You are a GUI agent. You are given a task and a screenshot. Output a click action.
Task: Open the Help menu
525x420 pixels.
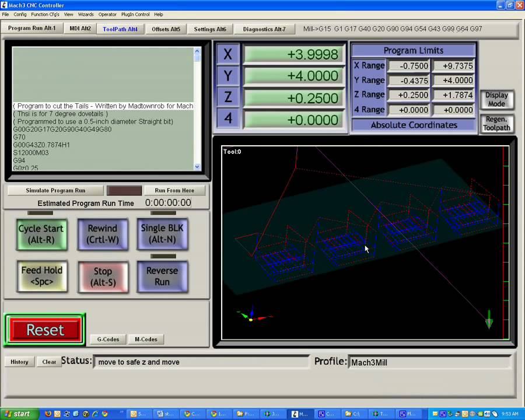pos(158,15)
